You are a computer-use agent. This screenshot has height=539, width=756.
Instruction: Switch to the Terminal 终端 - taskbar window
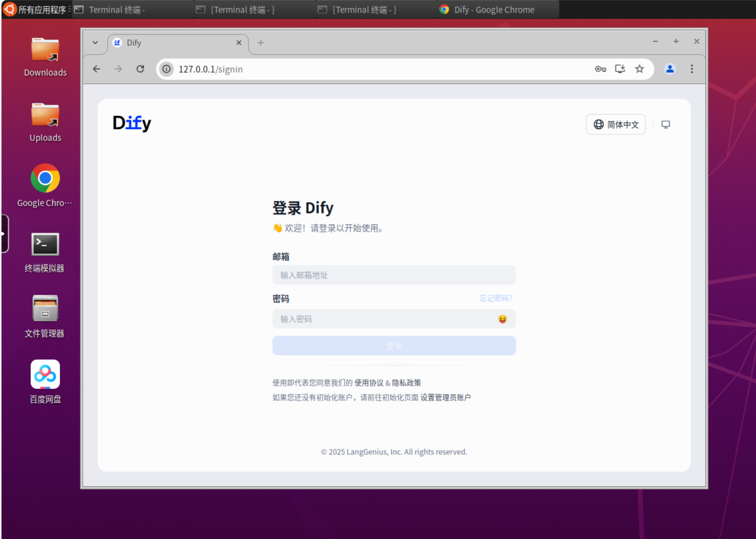(132, 10)
